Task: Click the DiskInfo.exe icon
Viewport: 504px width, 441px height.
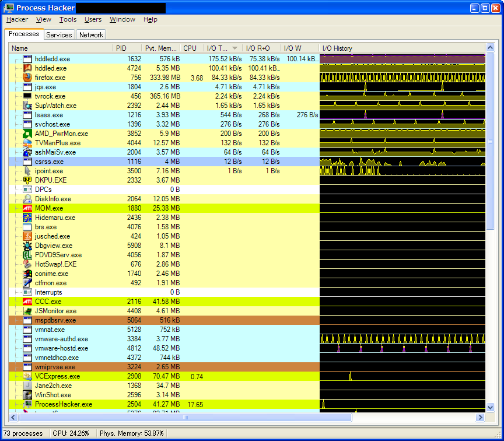Action: (x=27, y=199)
